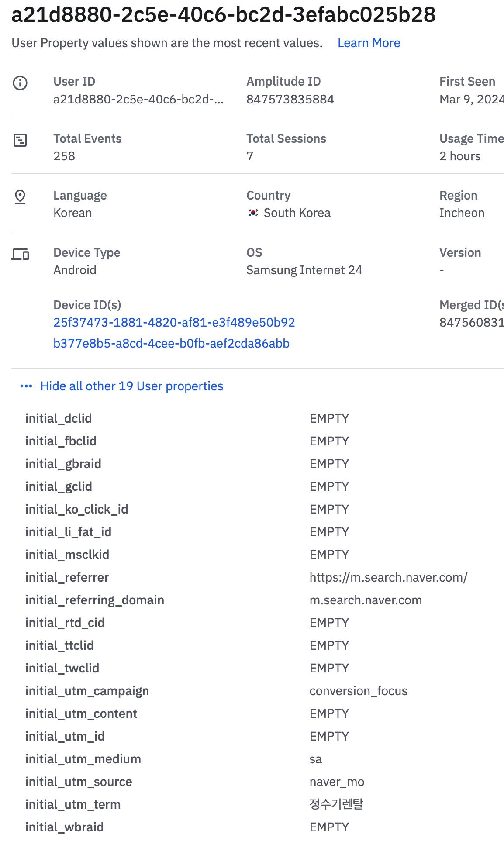Click the page title user ID heading

click(x=223, y=15)
